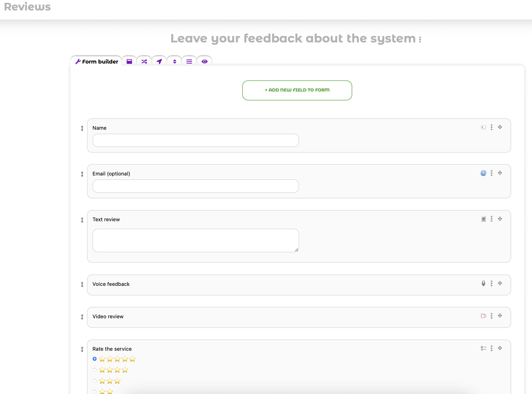Click the resize handle left of Voice feedback
This screenshot has width=532, height=394.
coord(82,284)
